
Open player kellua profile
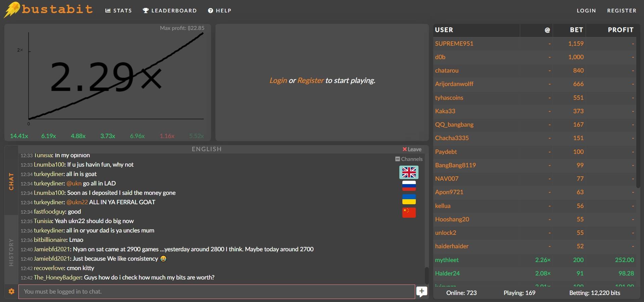pyautogui.click(x=443, y=206)
